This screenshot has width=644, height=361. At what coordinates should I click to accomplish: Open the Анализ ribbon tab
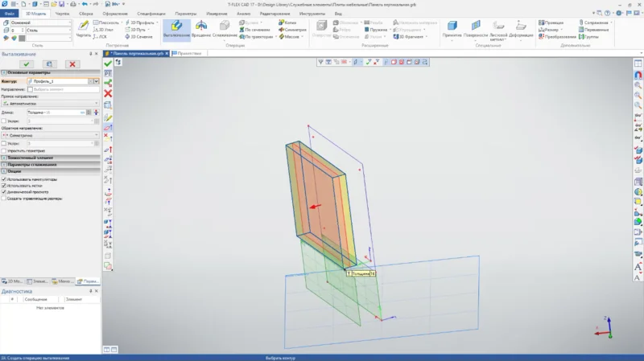[244, 14]
